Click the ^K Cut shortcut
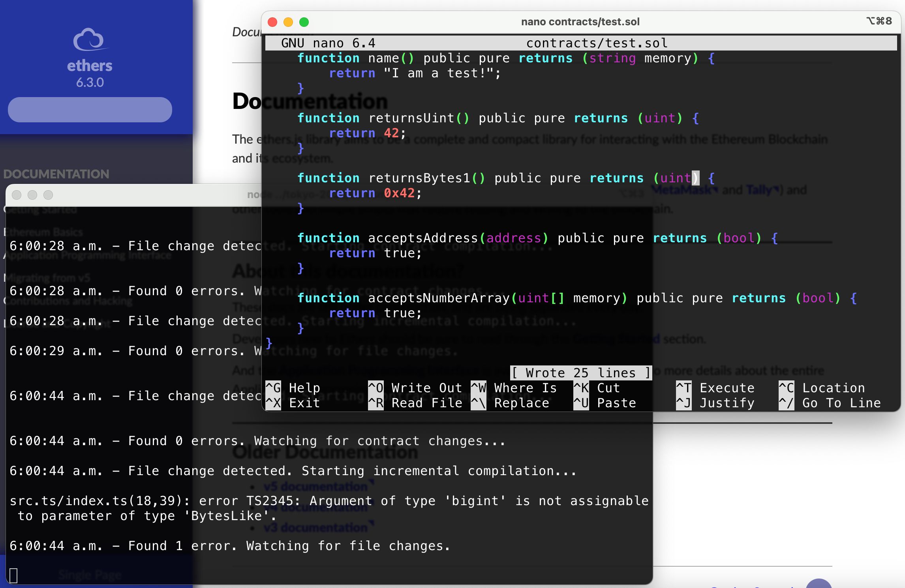The width and height of the screenshot is (905, 588). click(x=597, y=388)
